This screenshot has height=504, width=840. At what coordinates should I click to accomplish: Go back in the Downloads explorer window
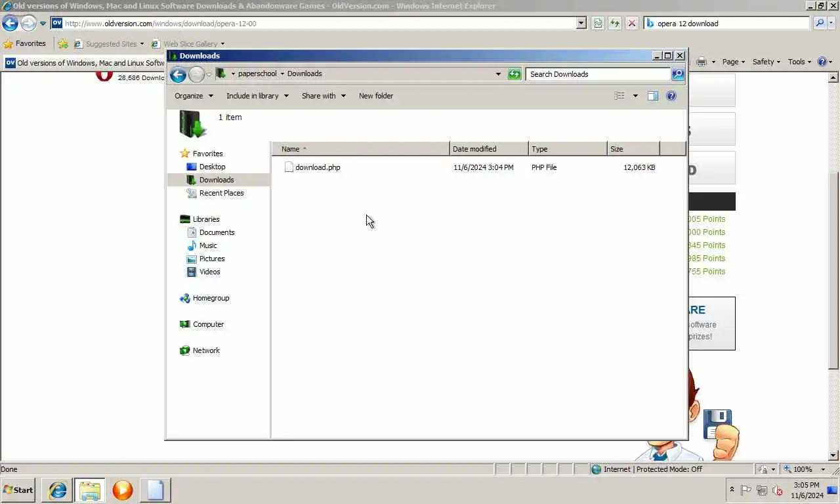[x=178, y=74]
